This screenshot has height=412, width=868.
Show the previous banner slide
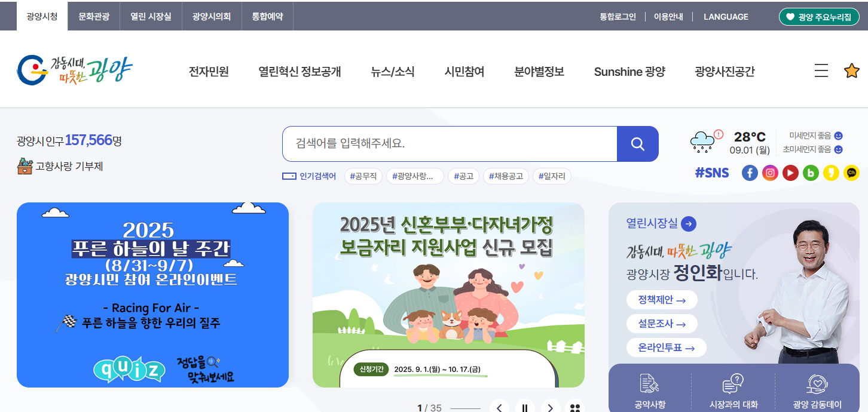pyautogui.click(x=500, y=408)
